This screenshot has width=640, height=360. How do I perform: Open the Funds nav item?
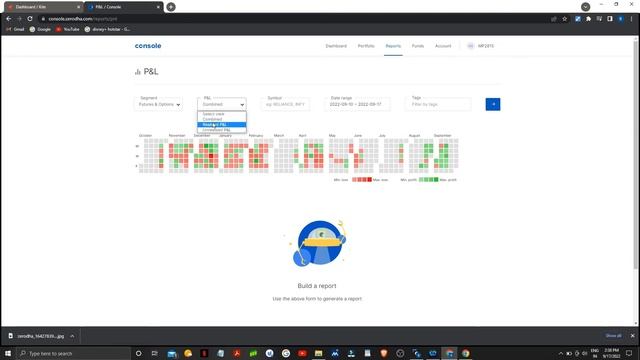pos(418,46)
